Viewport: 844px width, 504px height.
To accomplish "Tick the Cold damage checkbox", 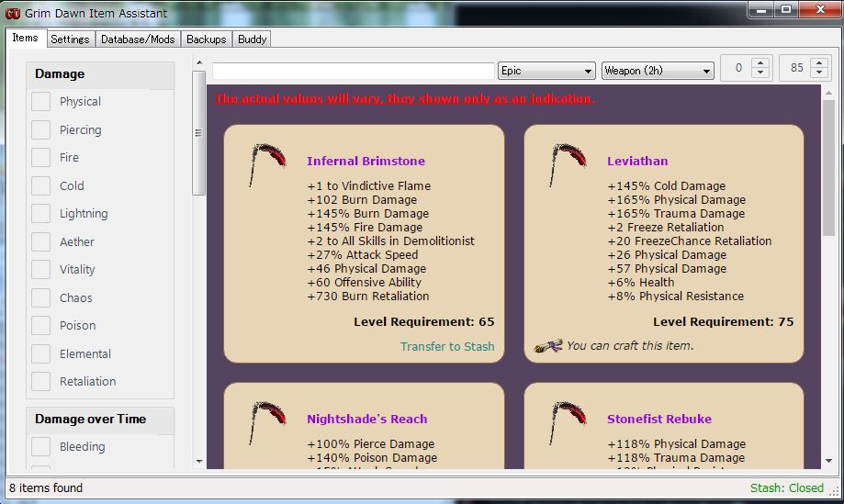I will click(41, 185).
